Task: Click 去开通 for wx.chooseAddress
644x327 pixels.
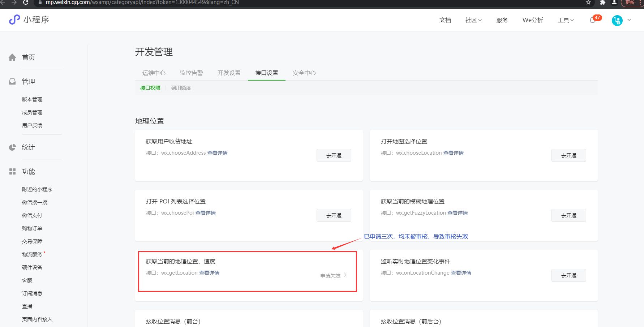Action: (x=334, y=155)
